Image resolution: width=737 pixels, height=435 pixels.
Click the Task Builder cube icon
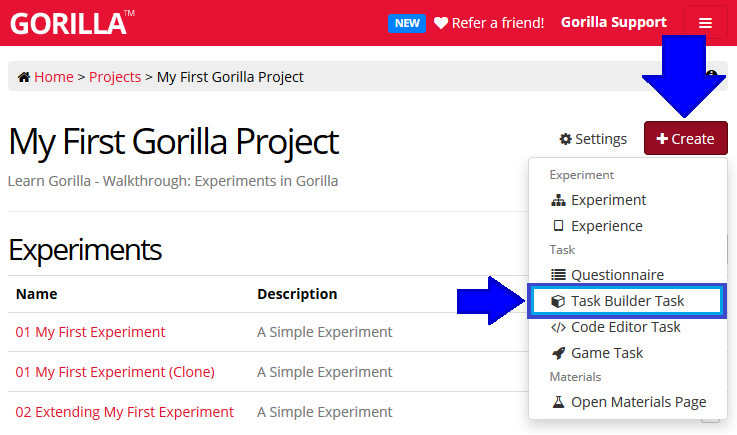click(558, 301)
